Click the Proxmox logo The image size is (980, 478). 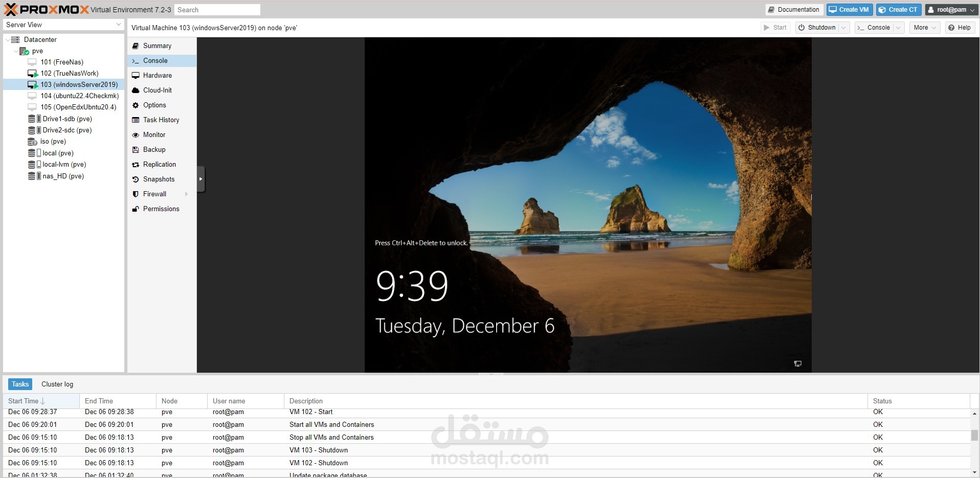(46, 9)
